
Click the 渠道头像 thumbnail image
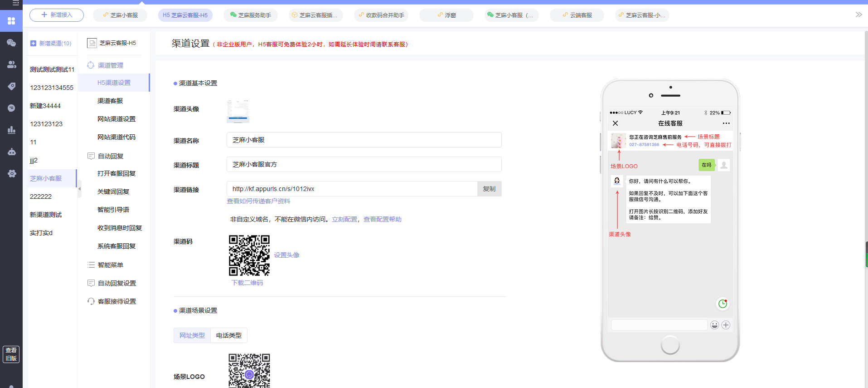click(x=238, y=112)
